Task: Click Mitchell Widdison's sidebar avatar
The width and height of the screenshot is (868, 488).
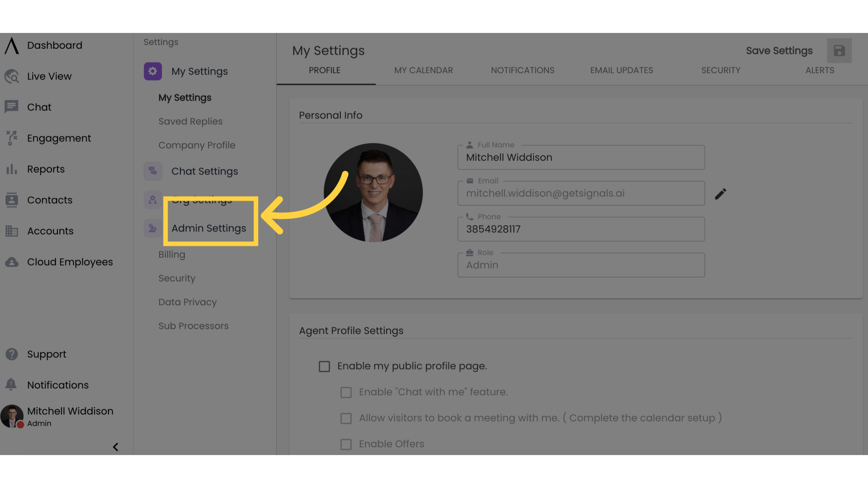Action: pyautogui.click(x=12, y=416)
